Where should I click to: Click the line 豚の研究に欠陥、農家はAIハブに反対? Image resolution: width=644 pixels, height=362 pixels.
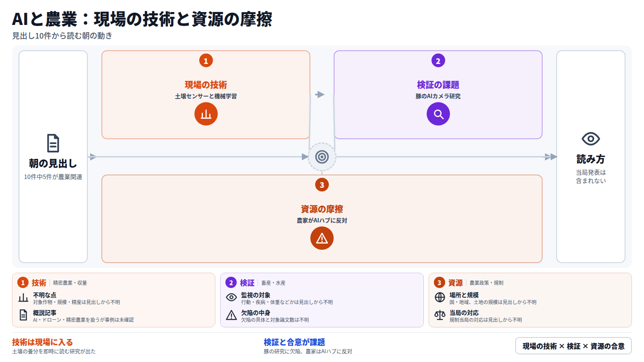[308, 352]
